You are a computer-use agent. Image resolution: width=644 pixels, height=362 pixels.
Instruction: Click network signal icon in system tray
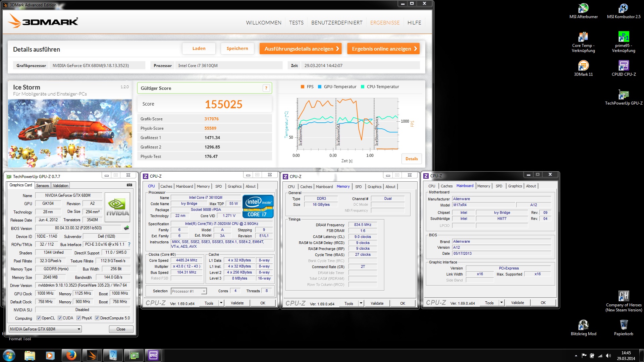tap(600, 356)
